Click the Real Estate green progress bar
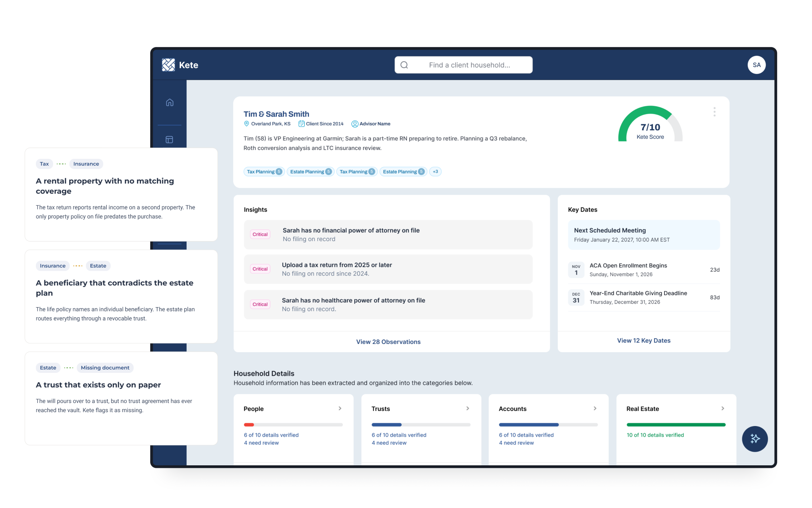Screen dimensions: 812x508 pyautogui.click(x=676, y=424)
